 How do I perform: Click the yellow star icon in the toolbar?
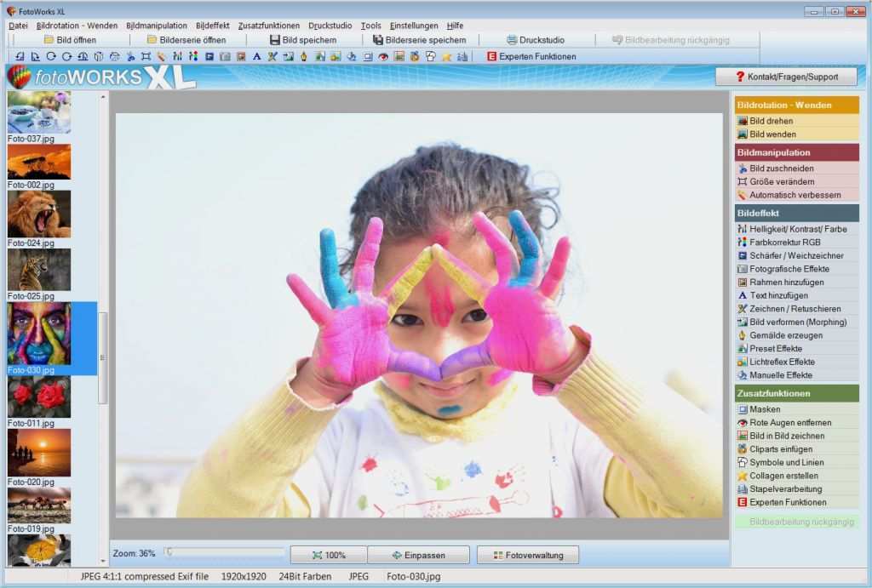tap(446, 57)
